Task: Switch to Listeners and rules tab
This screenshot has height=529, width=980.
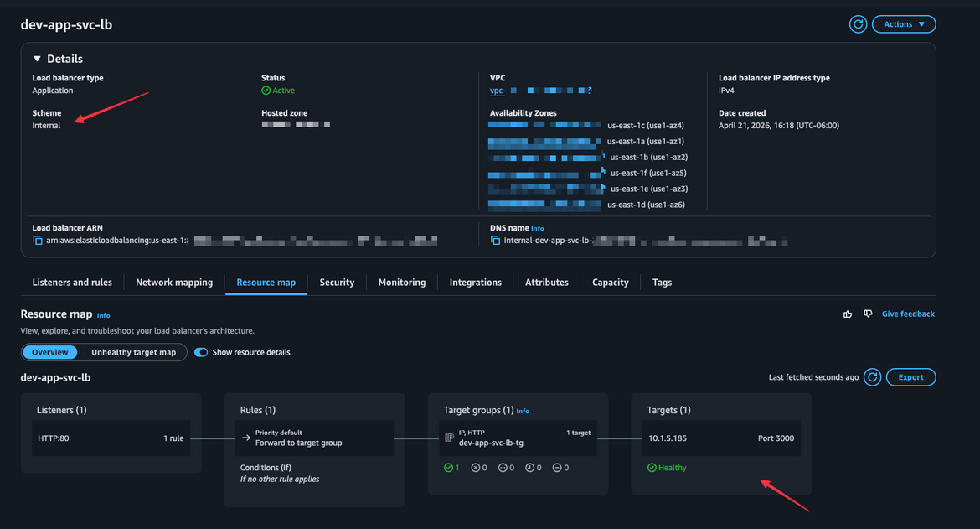Action: pos(72,283)
